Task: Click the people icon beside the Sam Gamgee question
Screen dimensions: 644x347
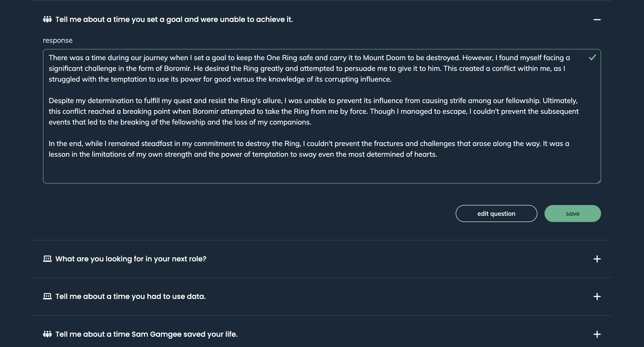Action: click(x=47, y=334)
